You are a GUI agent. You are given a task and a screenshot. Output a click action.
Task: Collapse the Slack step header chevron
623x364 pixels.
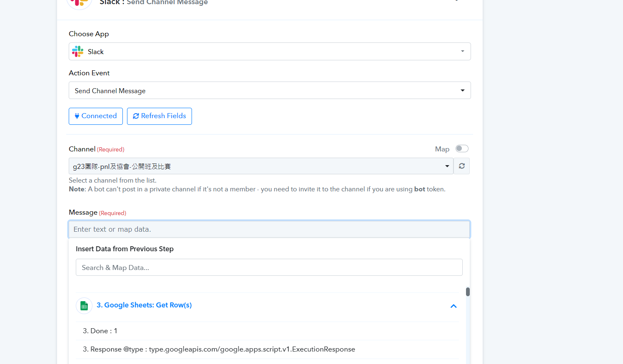[457, 1]
